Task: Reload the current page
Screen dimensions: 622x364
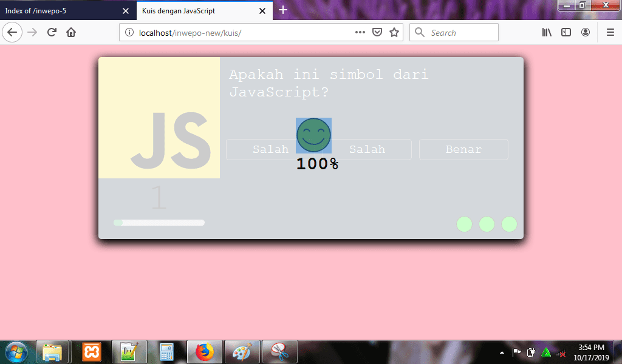Action: pyautogui.click(x=52, y=32)
